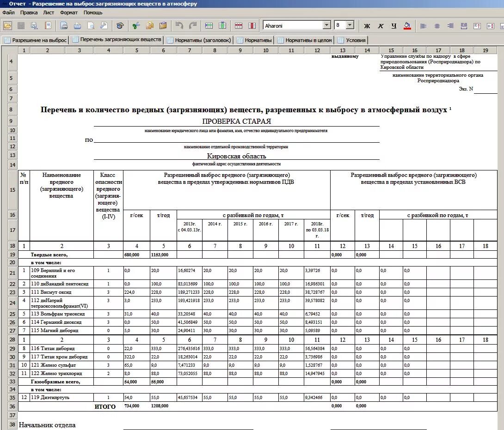Center text horizontally with toolbar icon
Viewport: 504px width, 430px height.
click(437, 26)
